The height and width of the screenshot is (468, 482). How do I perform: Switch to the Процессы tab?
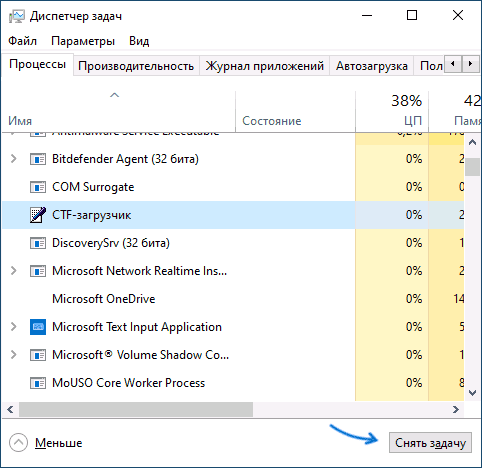37,64
